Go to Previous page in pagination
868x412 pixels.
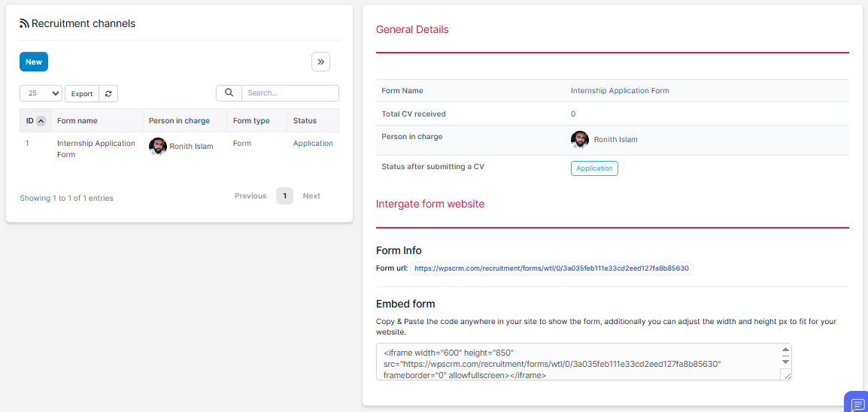250,196
